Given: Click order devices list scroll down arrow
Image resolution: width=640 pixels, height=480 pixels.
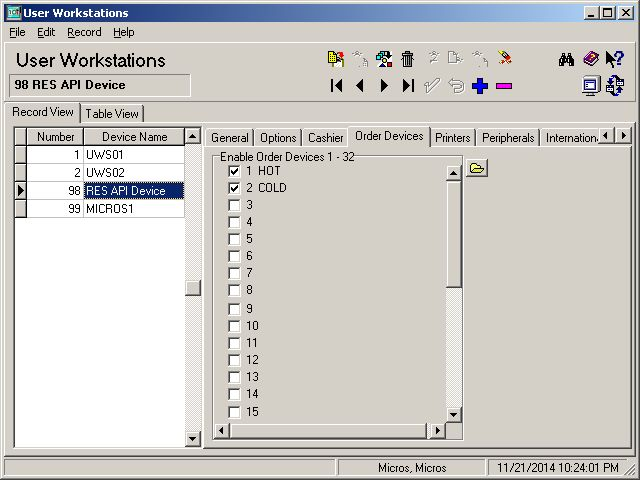Looking at the screenshot, I should [453, 415].
